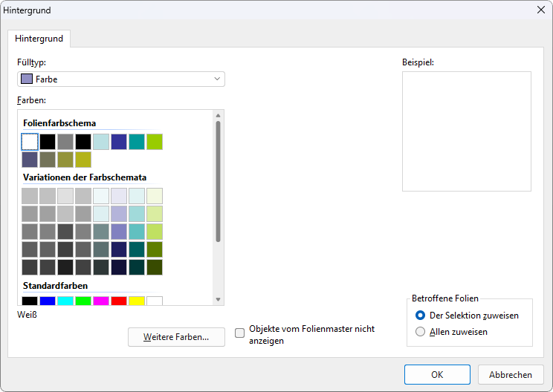
Task: Select 'Der Selektion zuweisen' radio button
Action: pyautogui.click(x=421, y=316)
